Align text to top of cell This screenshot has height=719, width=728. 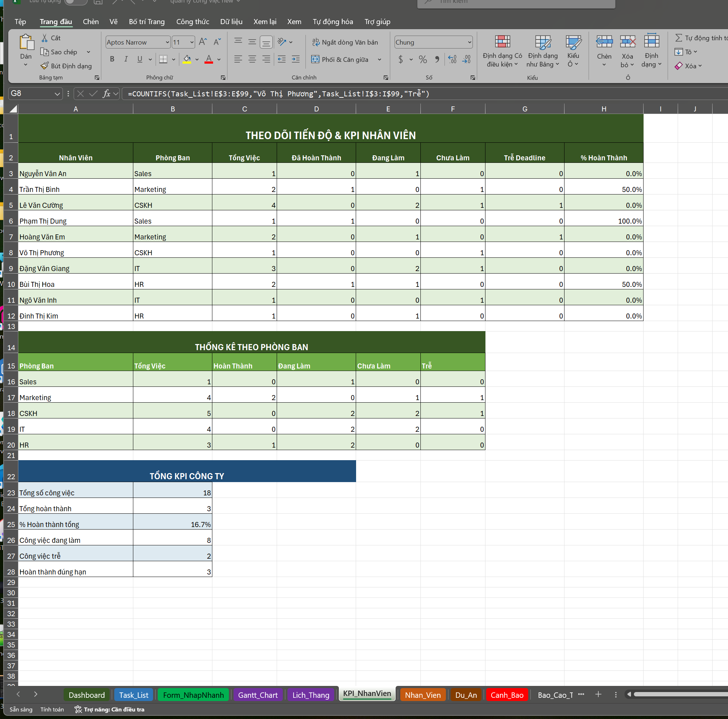(x=238, y=41)
